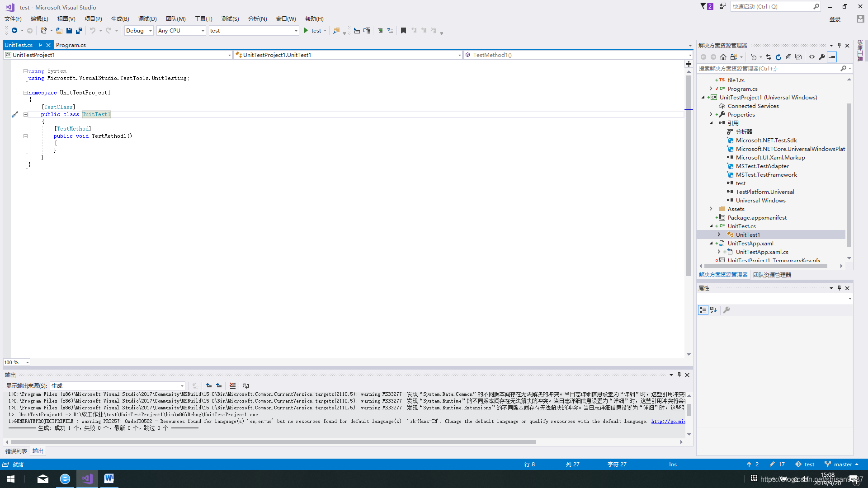
Task: Open Properties via the wrench icon in Solution Explorer
Action: [822, 57]
